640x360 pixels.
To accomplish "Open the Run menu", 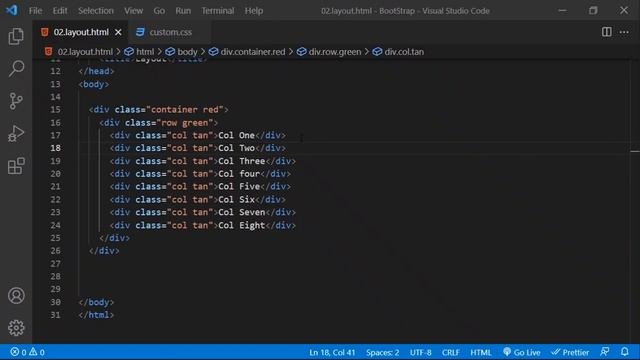I will coord(183,11).
